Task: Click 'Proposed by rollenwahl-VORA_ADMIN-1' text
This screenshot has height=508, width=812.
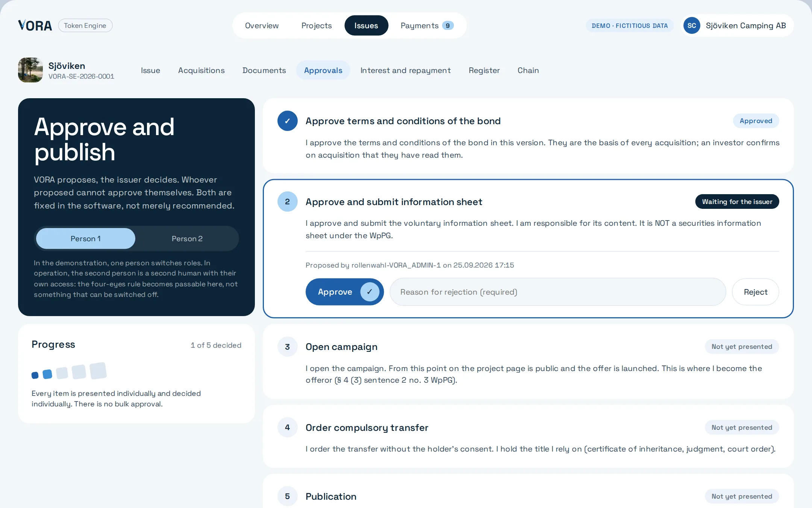Action: pyautogui.click(x=373, y=265)
